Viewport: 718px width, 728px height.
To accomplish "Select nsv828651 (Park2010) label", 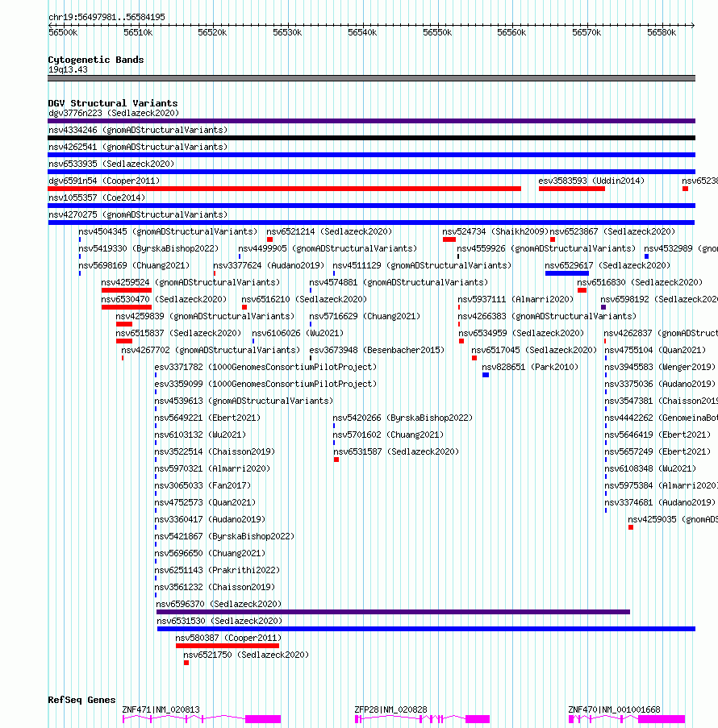I will [x=530, y=368].
